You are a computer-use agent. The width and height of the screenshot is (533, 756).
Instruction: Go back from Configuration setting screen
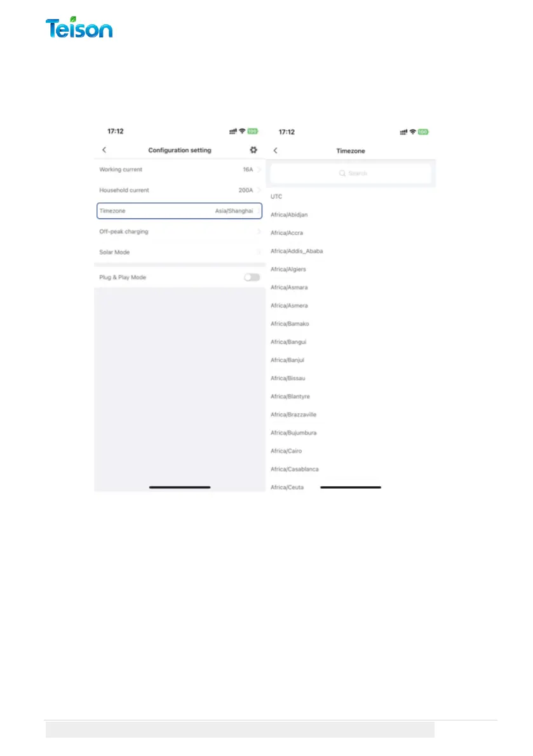[104, 150]
